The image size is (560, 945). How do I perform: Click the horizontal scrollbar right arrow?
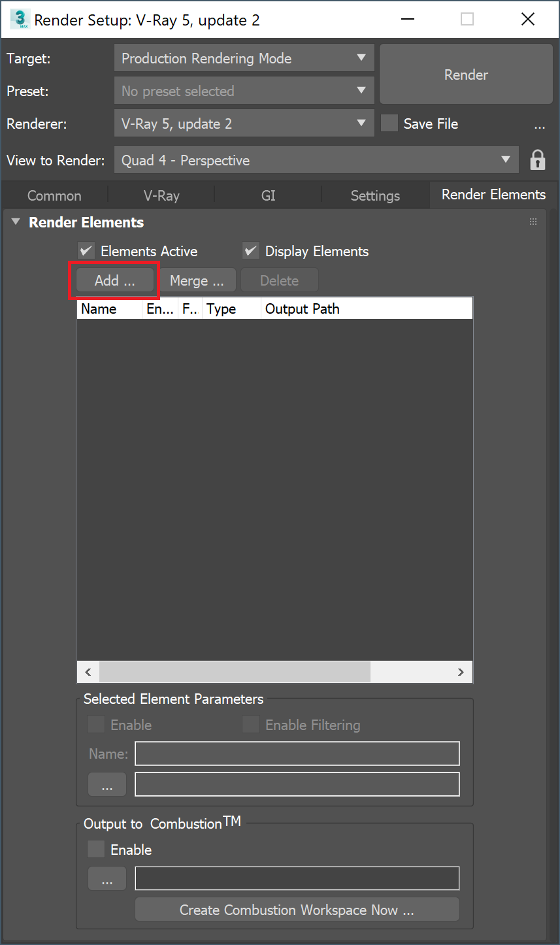pos(461,672)
